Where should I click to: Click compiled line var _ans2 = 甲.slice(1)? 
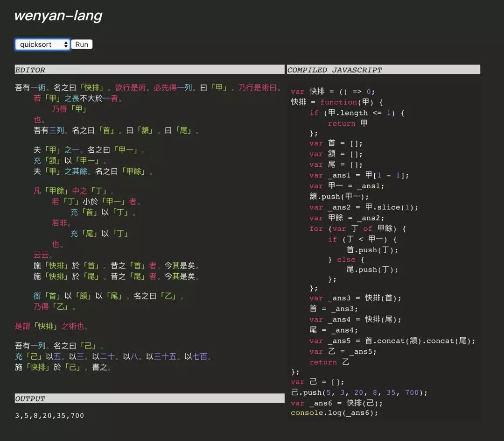point(364,207)
